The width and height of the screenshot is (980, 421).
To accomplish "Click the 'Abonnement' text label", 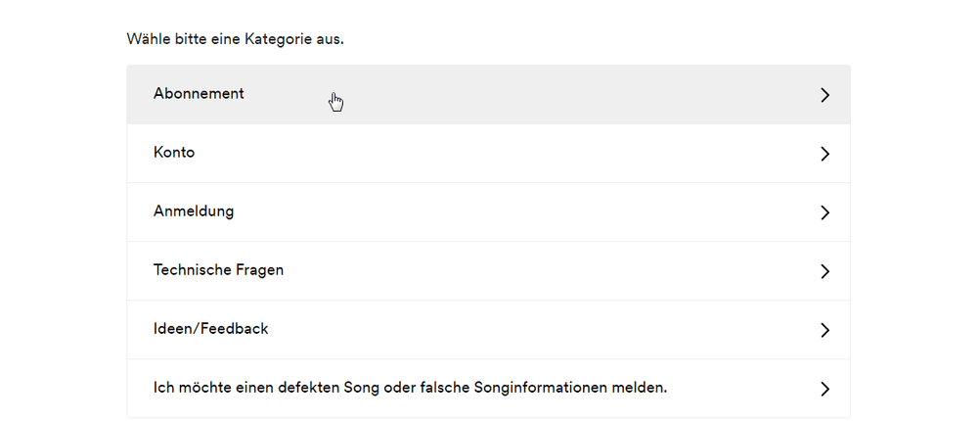I will [x=199, y=94].
